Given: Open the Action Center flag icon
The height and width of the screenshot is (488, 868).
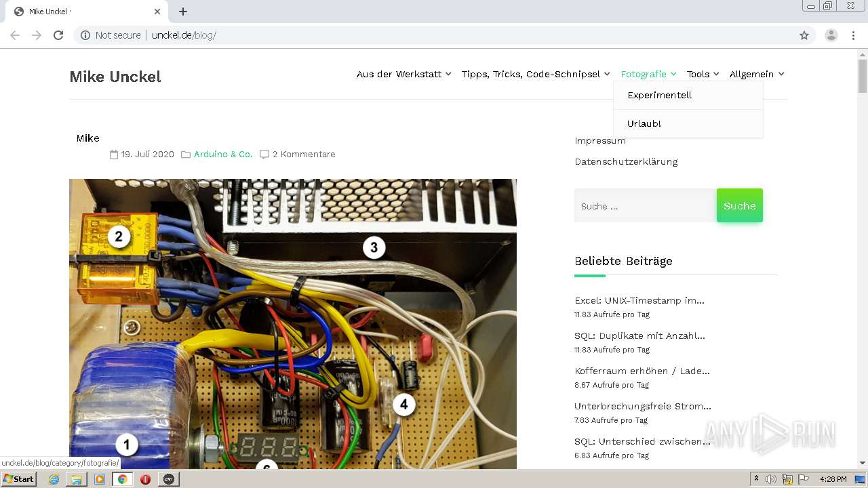Looking at the screenshot, I should 804,479.
